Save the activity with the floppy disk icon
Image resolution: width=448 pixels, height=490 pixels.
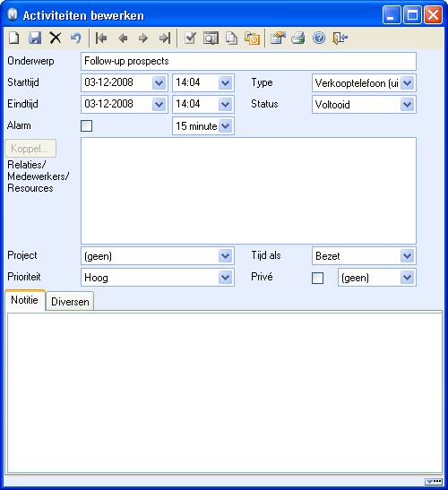pos(35,39)
